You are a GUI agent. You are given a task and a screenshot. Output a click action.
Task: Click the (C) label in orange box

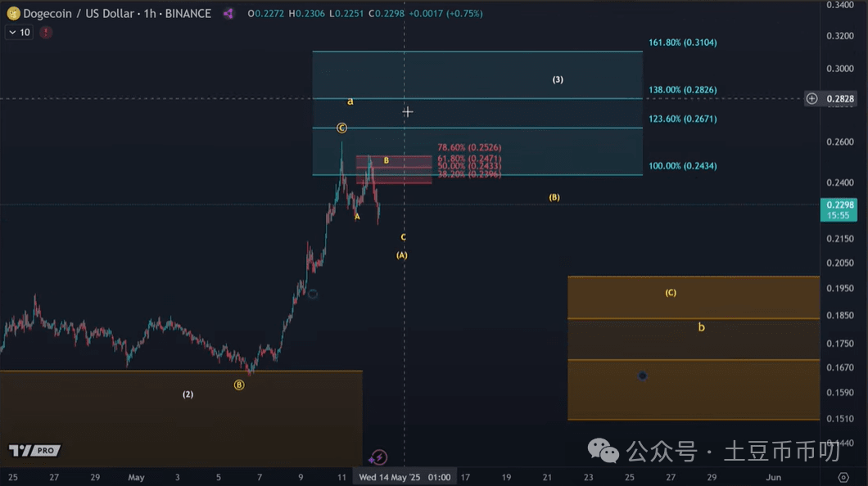point(671,292)
